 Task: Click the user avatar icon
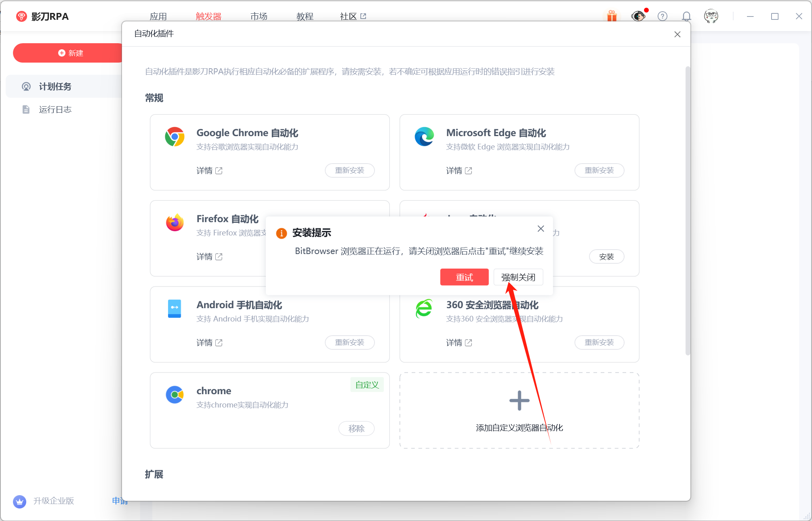pyautogui.click(x=711, y=16)
